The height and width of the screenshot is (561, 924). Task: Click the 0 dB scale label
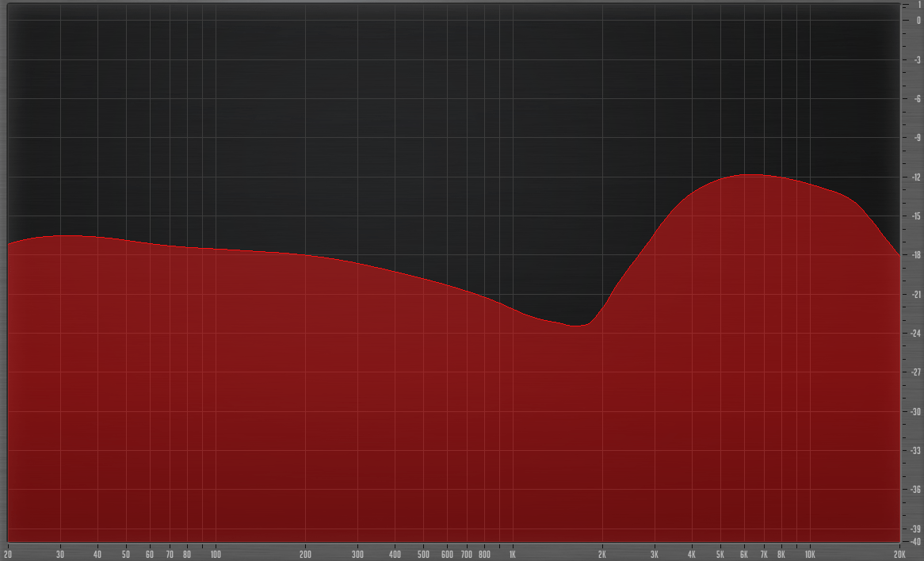pos(918,21)
